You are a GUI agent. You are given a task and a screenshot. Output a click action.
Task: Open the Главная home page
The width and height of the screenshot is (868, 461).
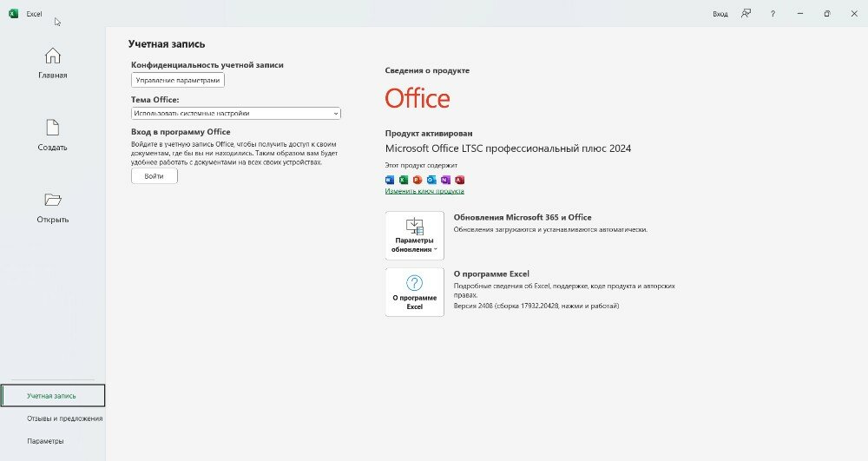click(53, 63)
